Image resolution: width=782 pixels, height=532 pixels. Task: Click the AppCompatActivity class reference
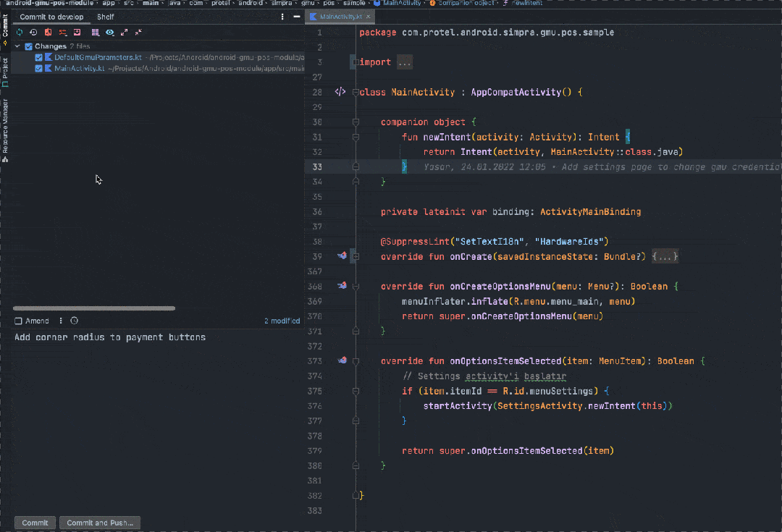516,92
